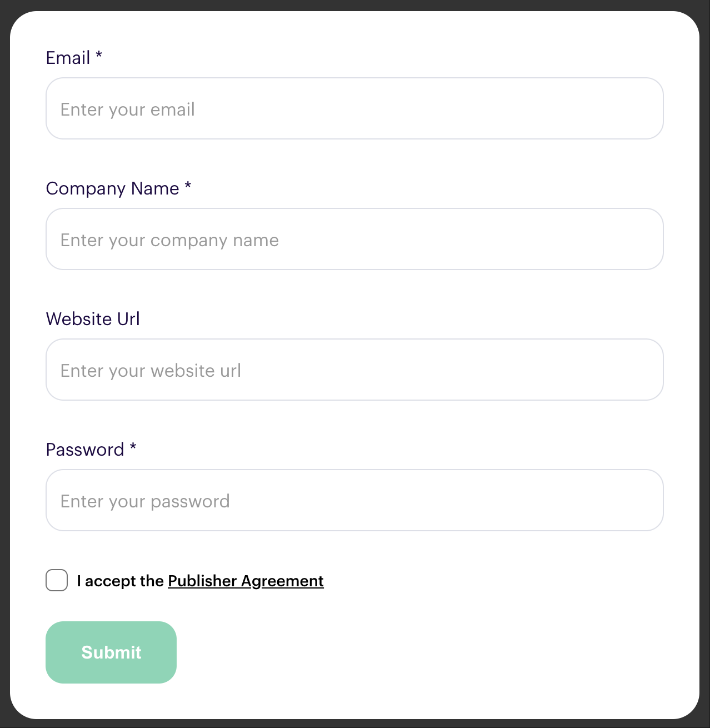The image size is (710, 728).
Task: Click the 'Enter your email' placeholder text
Action: click(x=128, y=109)
